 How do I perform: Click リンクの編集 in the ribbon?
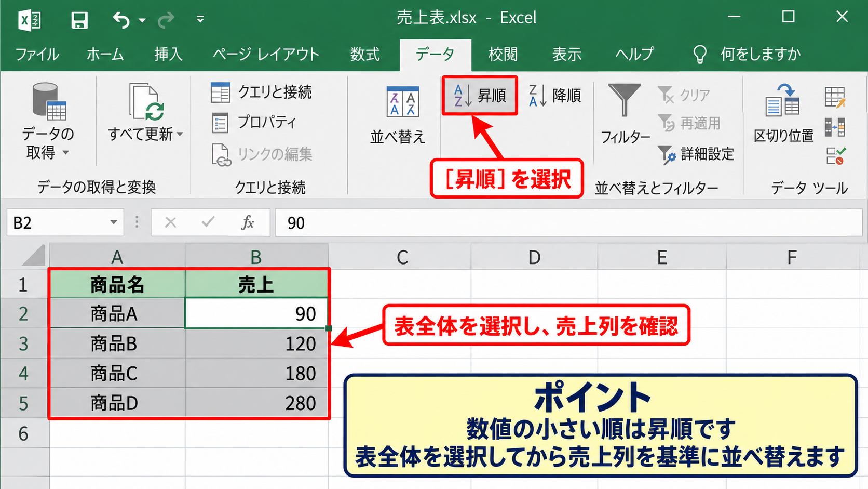click(262, 154)
